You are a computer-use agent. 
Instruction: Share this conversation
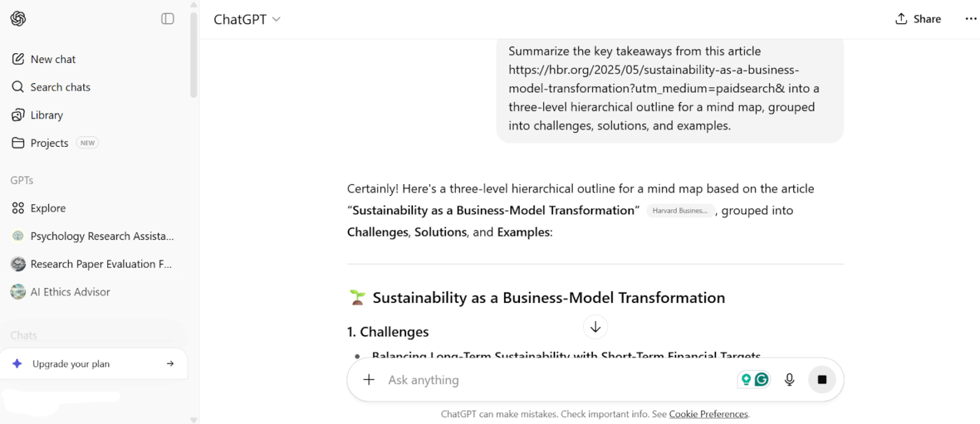pos(918,20)
